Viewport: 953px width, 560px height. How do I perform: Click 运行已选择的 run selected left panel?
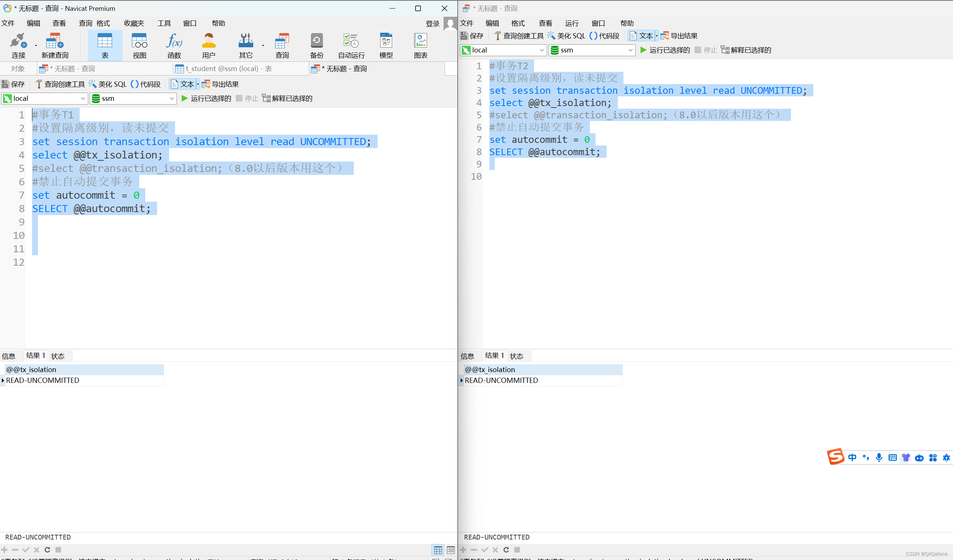click(204, 99)
